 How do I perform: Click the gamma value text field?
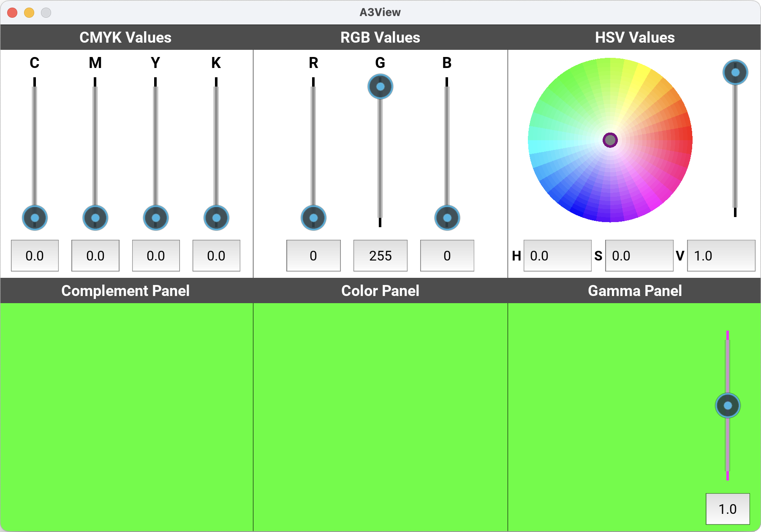click(x=727, y=509)
